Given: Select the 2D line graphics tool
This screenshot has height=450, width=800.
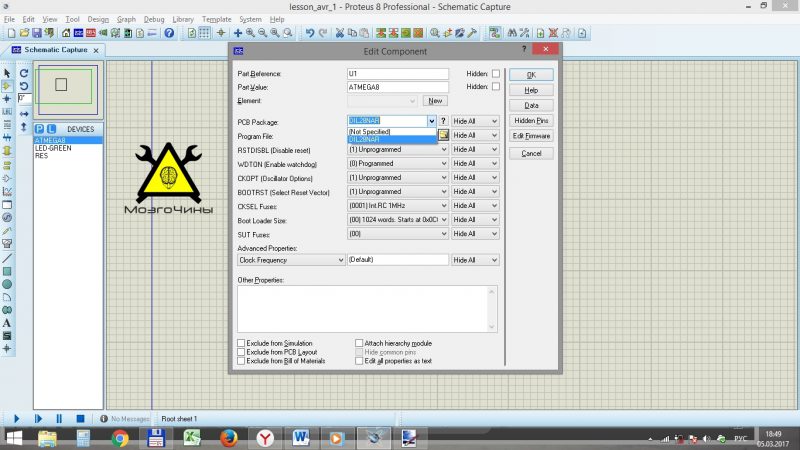Looking at the screenshot, I should 7,258.
